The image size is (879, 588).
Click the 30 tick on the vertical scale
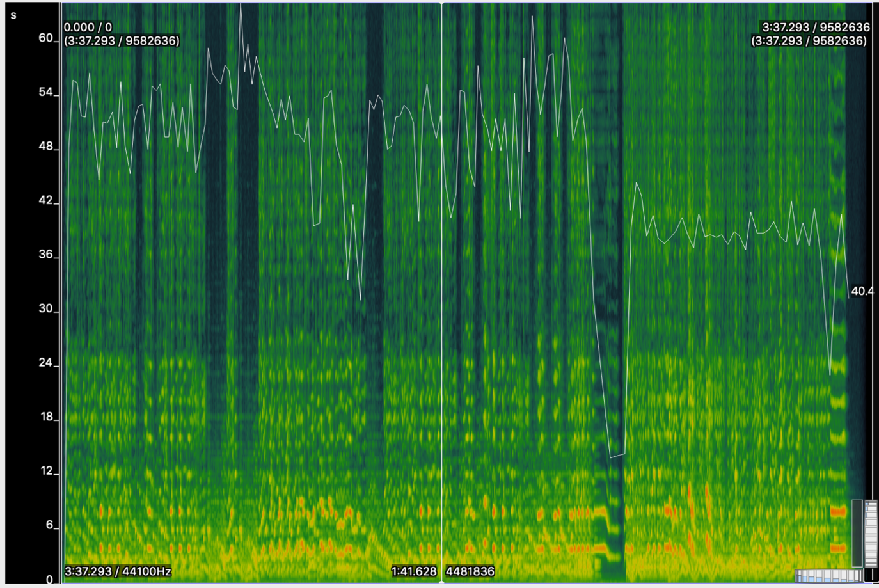point(45,309)
